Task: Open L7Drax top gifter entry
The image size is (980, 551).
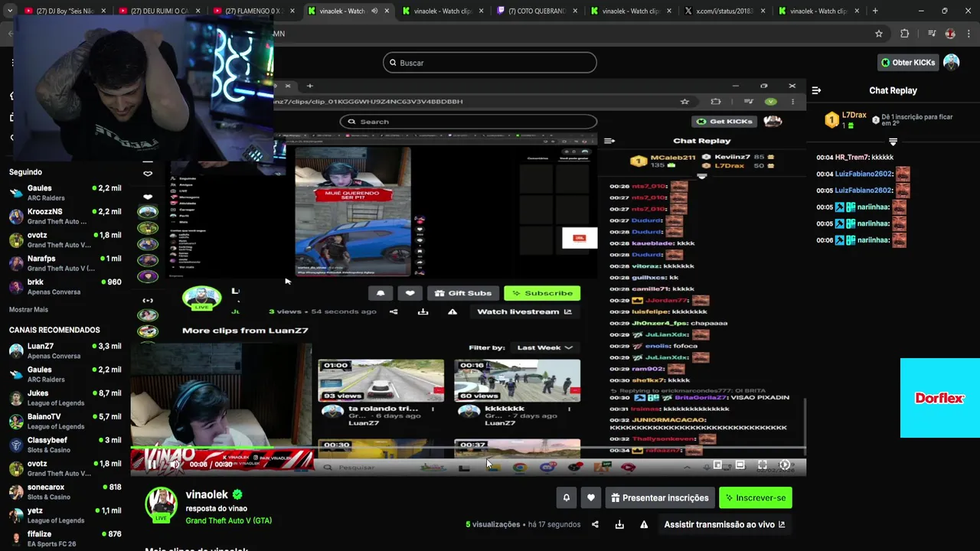Action: [x=845, y=119]
